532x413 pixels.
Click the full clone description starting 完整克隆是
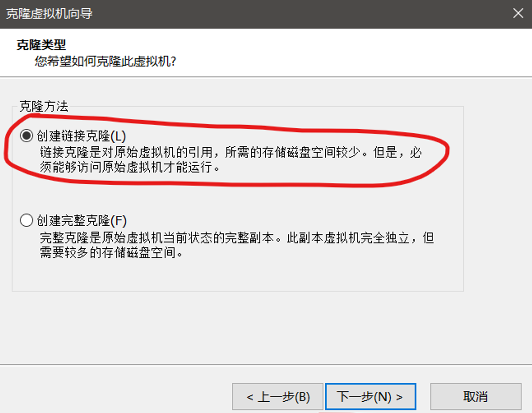(x=237, y=238)
